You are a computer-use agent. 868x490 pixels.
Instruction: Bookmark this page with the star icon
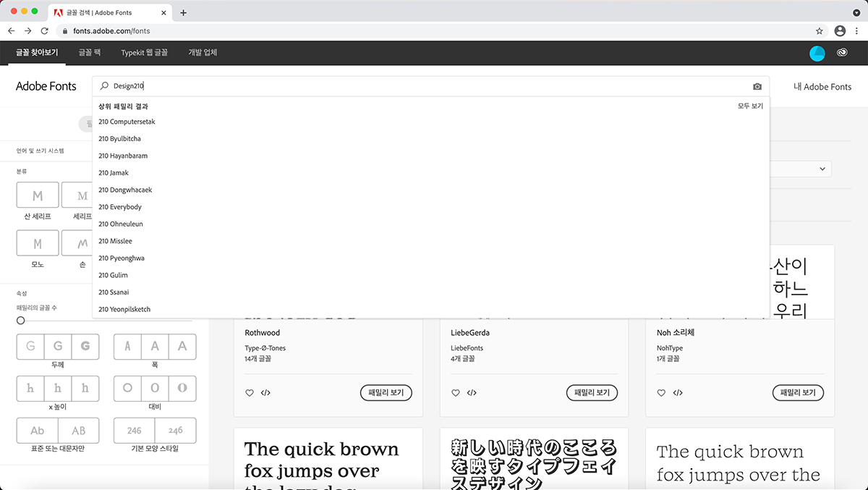tap(820, 31)
